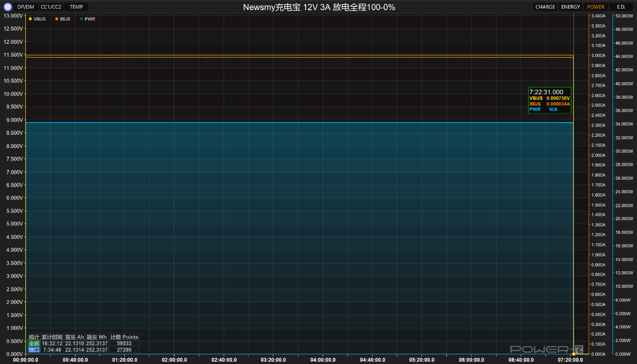Click window time 7:34:48 cell

[52, 350]
